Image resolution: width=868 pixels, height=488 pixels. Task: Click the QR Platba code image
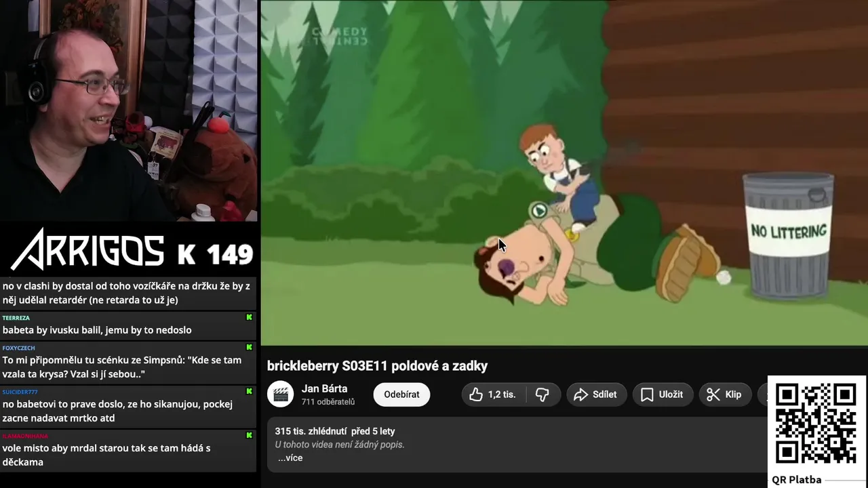tap(816, 423)
